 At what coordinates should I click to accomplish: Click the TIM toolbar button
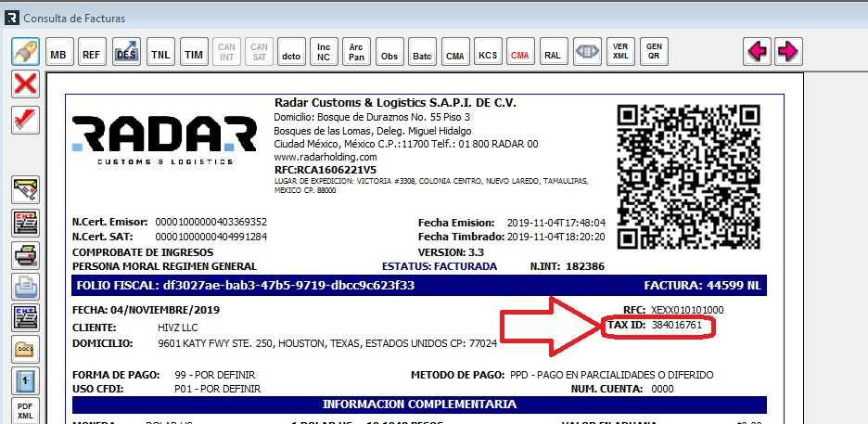pyautogui.click(x=194, y=51)
